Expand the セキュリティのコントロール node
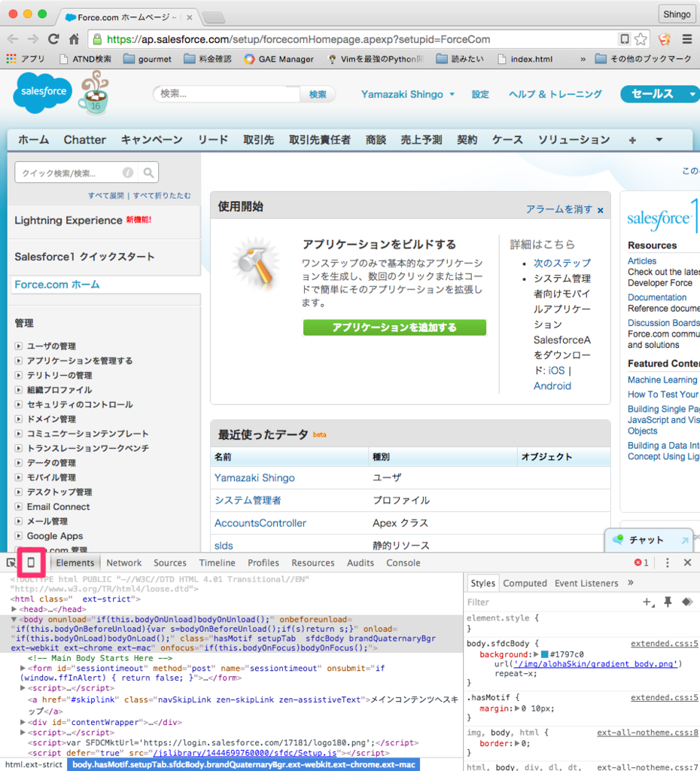 (19, 404)
